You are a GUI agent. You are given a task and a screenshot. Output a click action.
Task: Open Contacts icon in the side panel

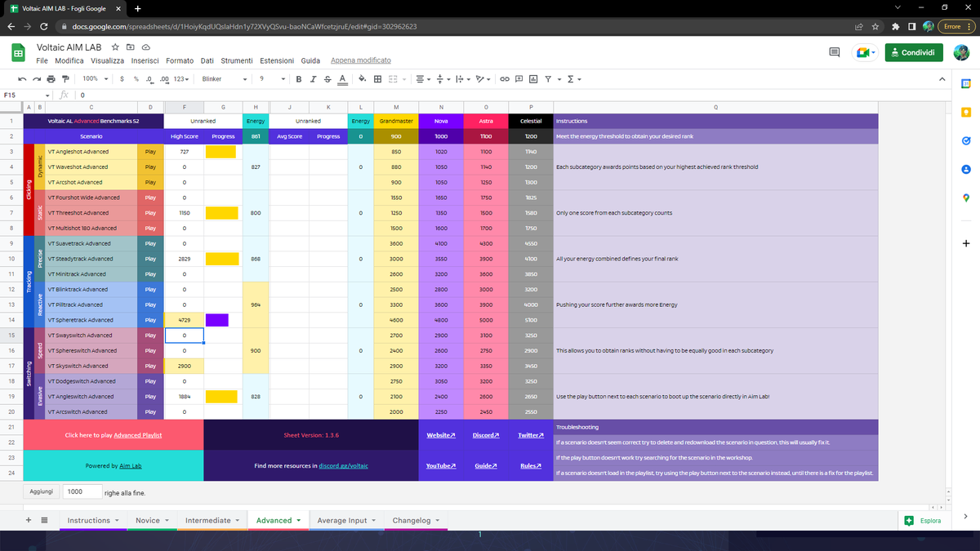click(965, 169)
